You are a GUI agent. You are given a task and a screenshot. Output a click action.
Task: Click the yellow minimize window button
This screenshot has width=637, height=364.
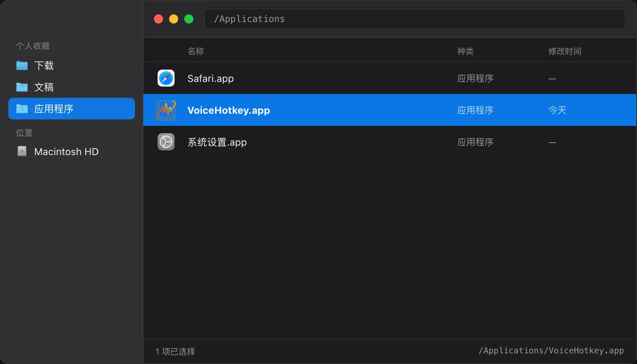(x=174, y=19)
